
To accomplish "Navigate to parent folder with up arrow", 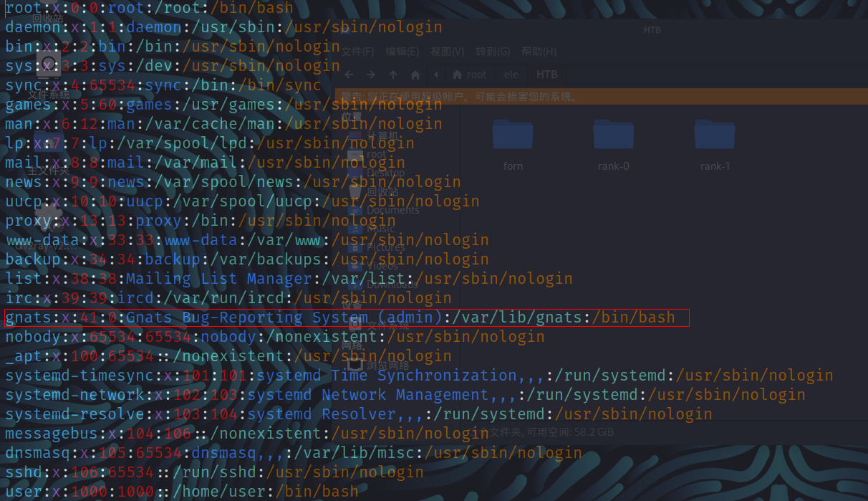I will click(x=393, y=75).
